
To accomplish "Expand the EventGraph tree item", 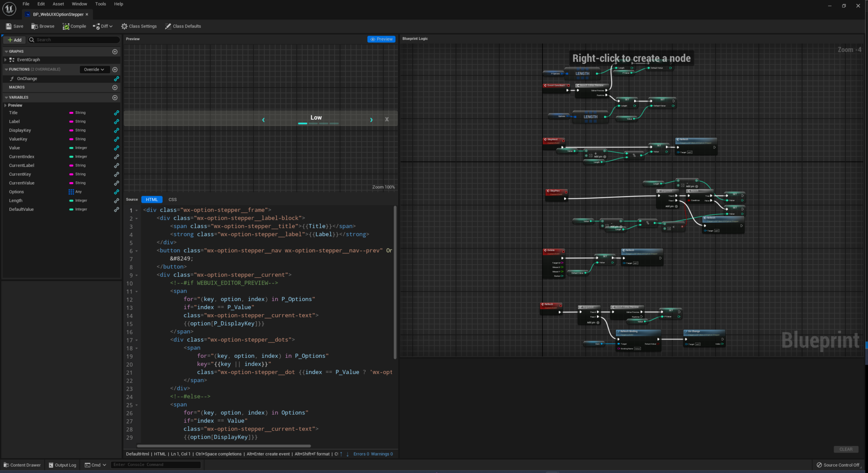I will (x=6, y=60).
